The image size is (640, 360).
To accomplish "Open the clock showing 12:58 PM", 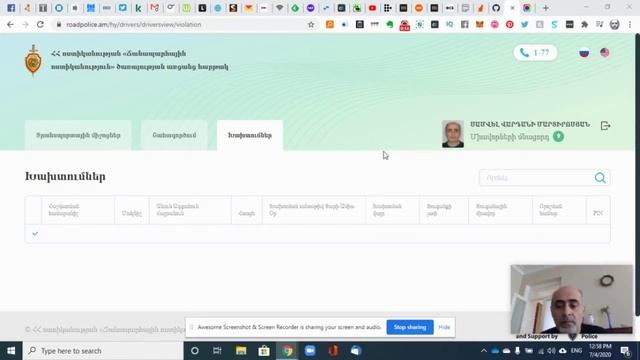I will (x=600, y=351).
